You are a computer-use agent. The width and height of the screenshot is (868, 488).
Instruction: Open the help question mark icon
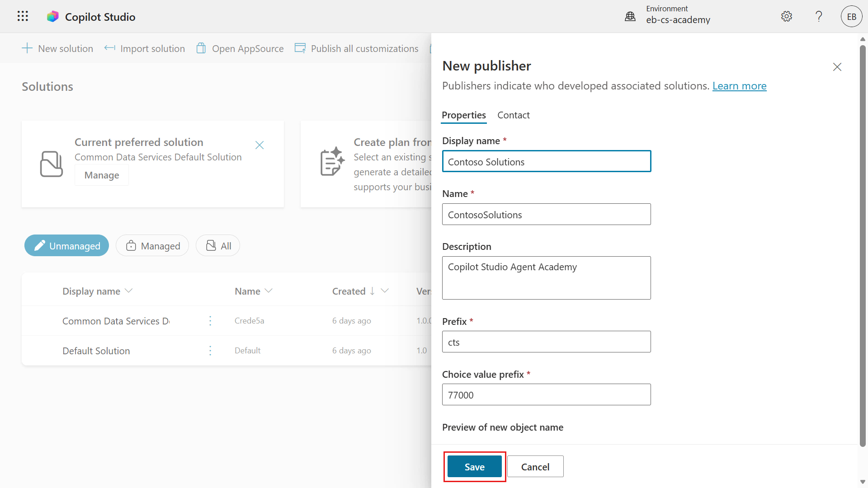coord(819,17)
